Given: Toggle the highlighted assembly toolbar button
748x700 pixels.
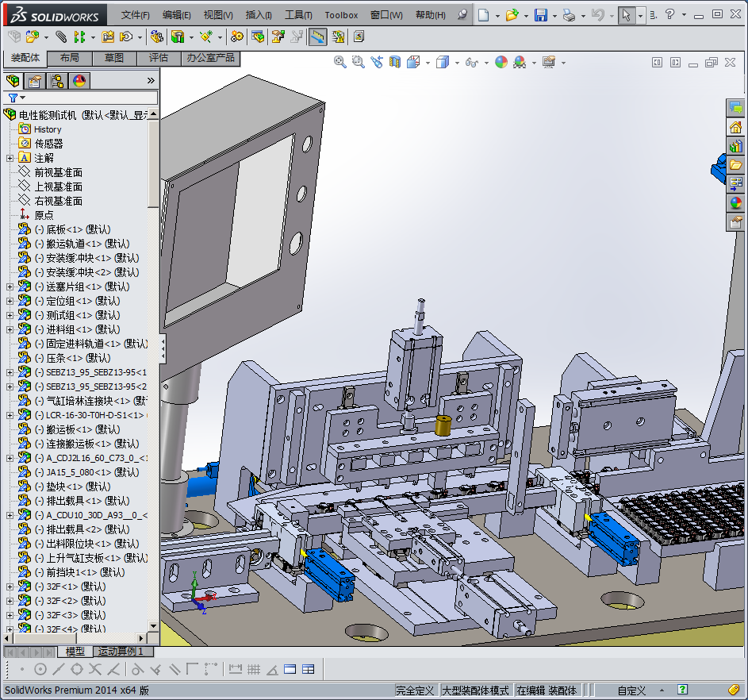Looking at the screenshot, I should click(317, 37).
